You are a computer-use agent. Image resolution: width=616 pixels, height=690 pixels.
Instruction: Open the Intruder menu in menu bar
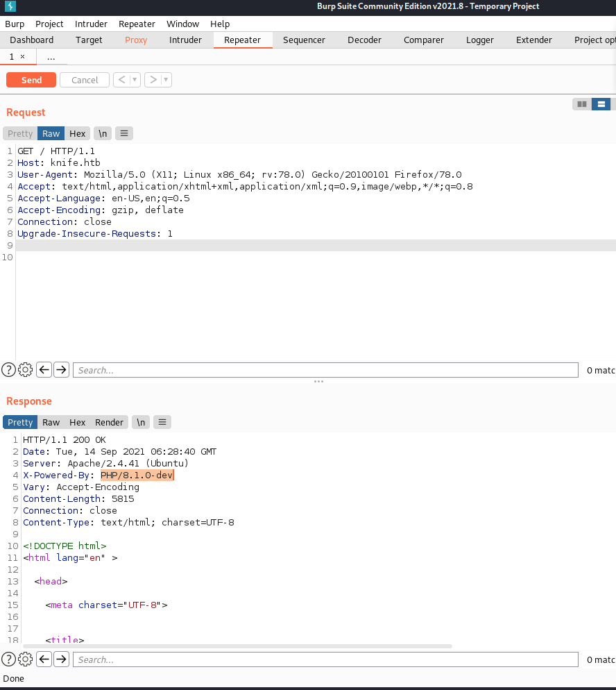point(91,24)
